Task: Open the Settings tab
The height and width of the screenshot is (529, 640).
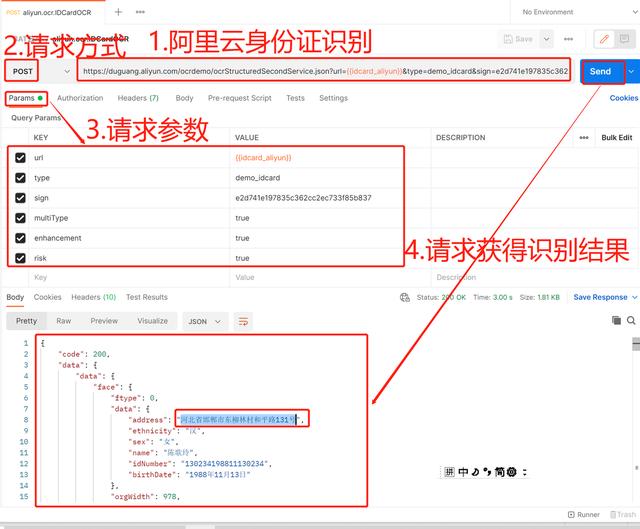Action: (333, 98)
